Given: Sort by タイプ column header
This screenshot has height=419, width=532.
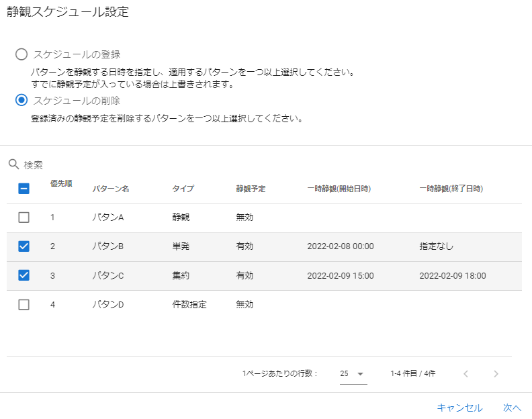Looking at the screenshot, I should (183, 189).
